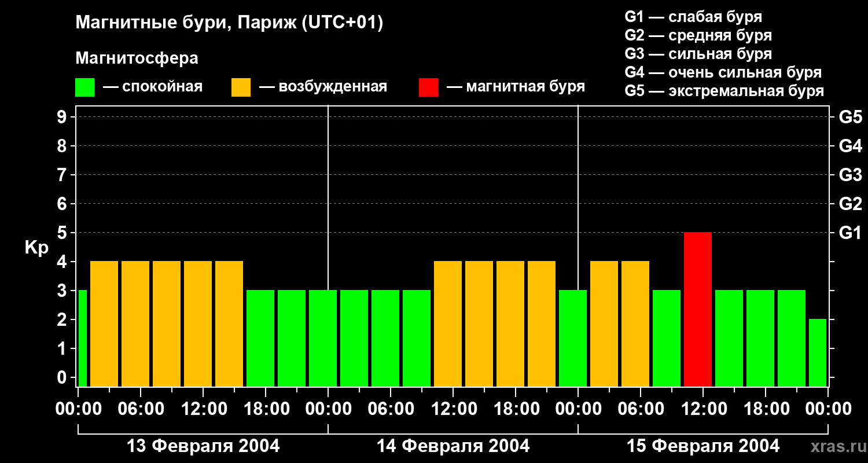Click the orange 'возбужденная' legend swatch

pos(241,87)
